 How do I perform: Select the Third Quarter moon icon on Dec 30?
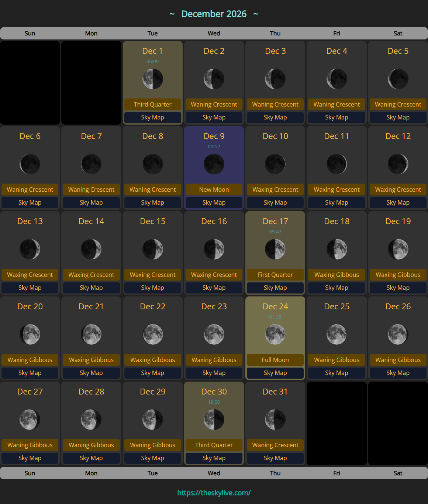point(214,420)
